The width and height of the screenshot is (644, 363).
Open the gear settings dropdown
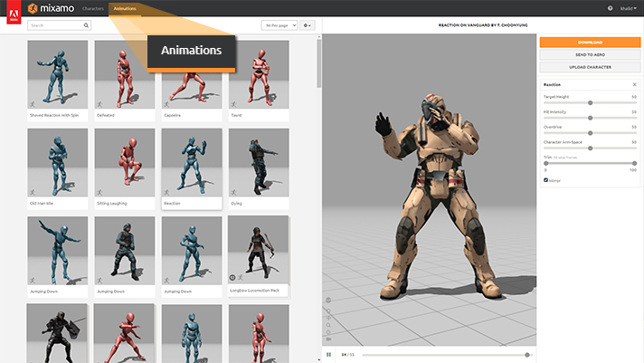click(x=308, y=25)
